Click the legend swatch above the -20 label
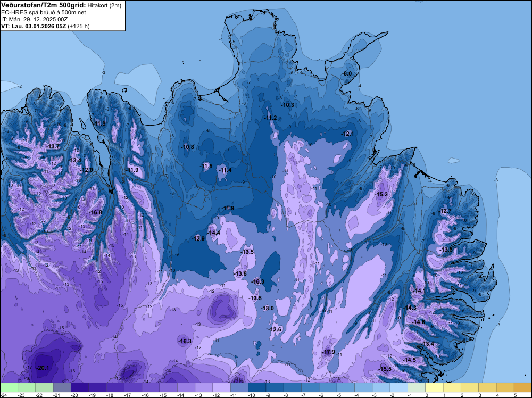The image size is (532, 398). point(80,387)
